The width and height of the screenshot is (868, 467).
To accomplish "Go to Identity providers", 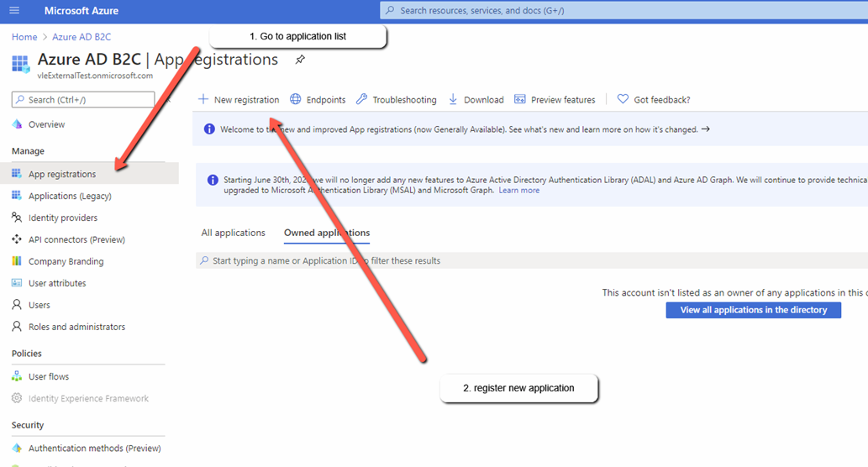I will click(x=63, y=218).
